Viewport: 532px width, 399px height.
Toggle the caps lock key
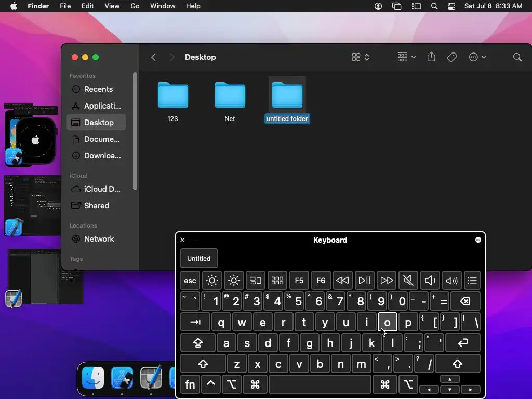[198, 343]
